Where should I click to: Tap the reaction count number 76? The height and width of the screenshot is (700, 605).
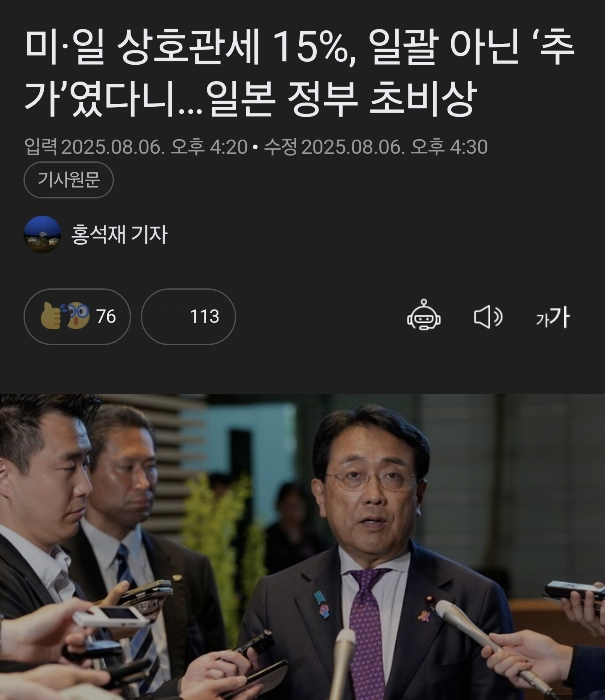[x=106, y=316]
